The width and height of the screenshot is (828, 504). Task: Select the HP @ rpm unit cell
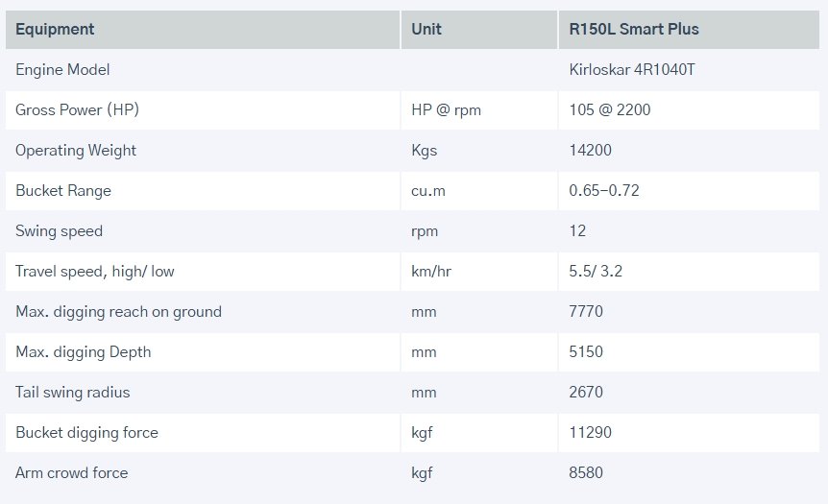tap(446, 110)
